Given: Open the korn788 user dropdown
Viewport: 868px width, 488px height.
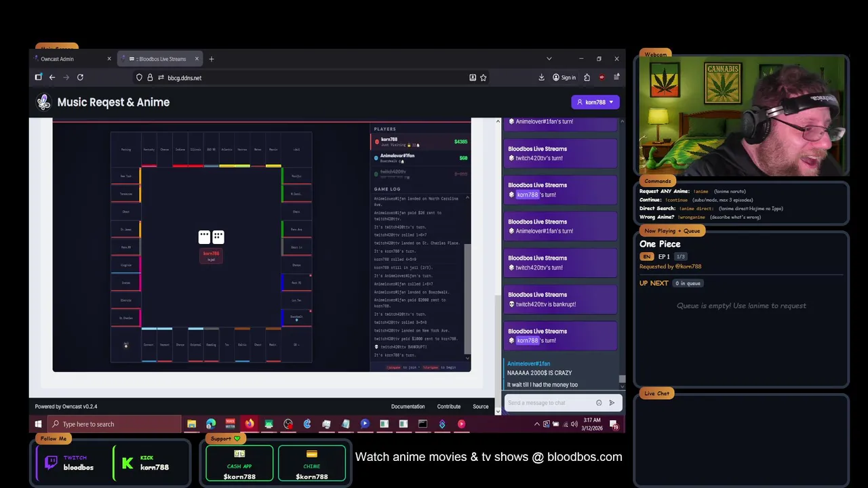Looking at the screenshot, I should [x=595, y=102].
